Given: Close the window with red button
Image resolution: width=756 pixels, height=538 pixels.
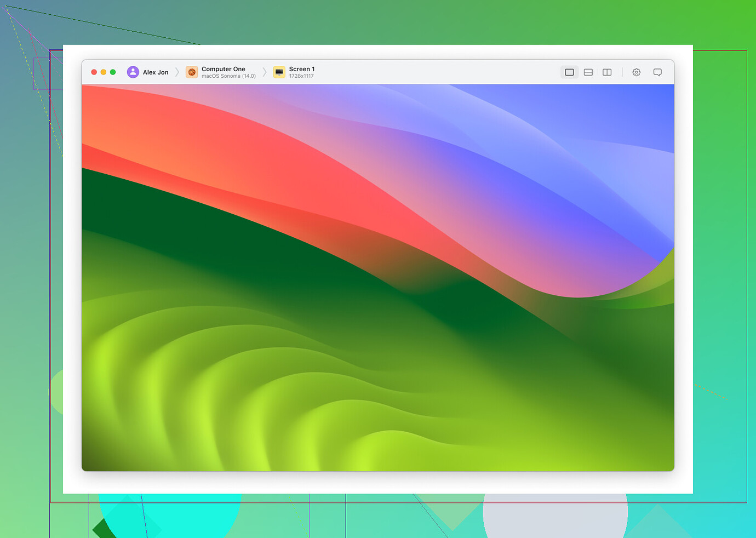Looking at the screenshot, I should pyautogui.click(x=94, y=72).
